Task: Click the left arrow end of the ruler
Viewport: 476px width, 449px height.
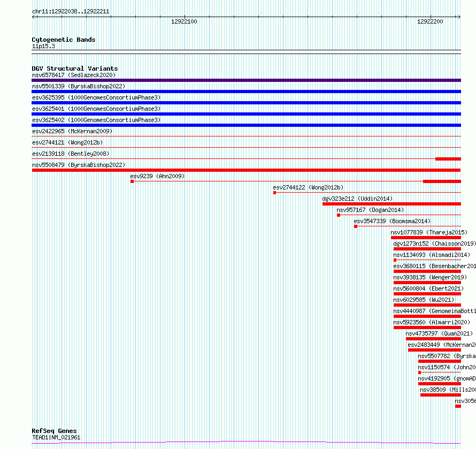Action: point(34,17)
